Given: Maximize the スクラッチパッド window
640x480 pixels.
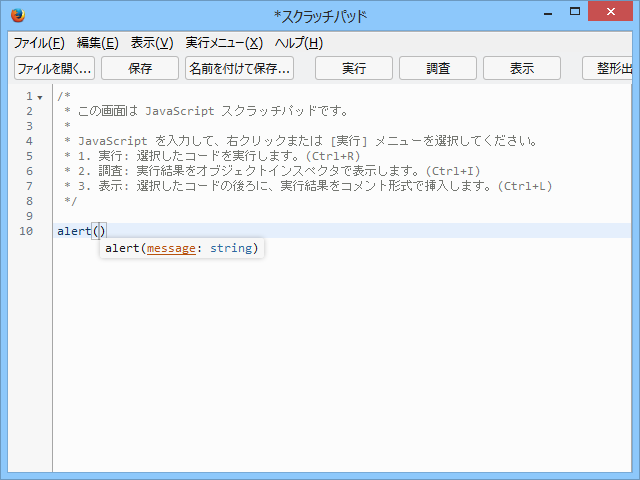Looking at the screenshot, I should pos(575,11).
